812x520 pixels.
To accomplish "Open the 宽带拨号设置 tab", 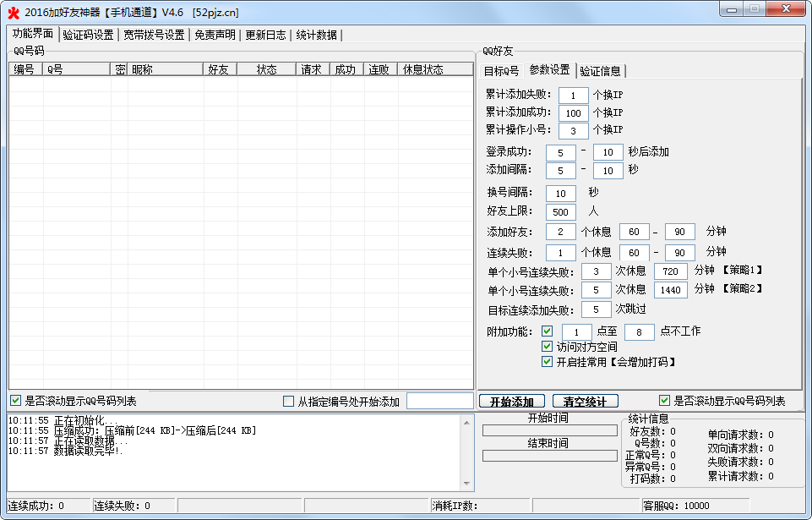I will click(x=154, y=35).
